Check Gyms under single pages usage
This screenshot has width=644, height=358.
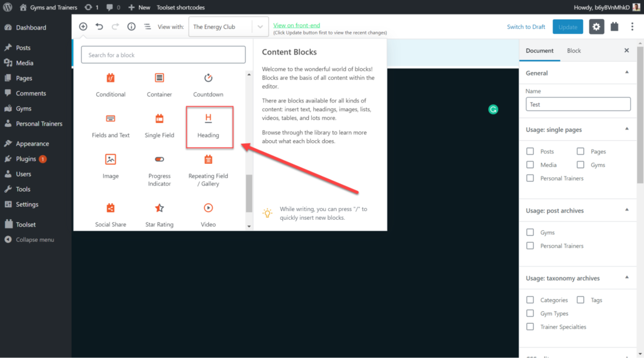[580, 165]
